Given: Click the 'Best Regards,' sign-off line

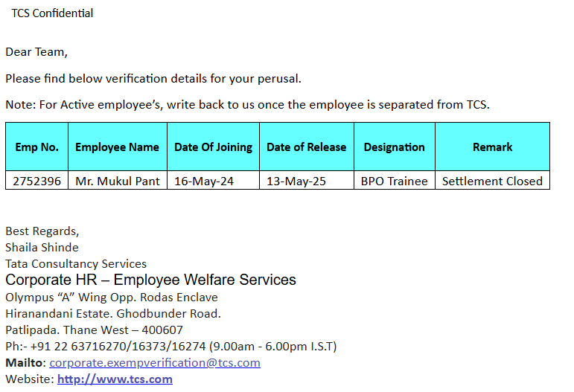Looking at the screenshot, I should tap(42, 231).
